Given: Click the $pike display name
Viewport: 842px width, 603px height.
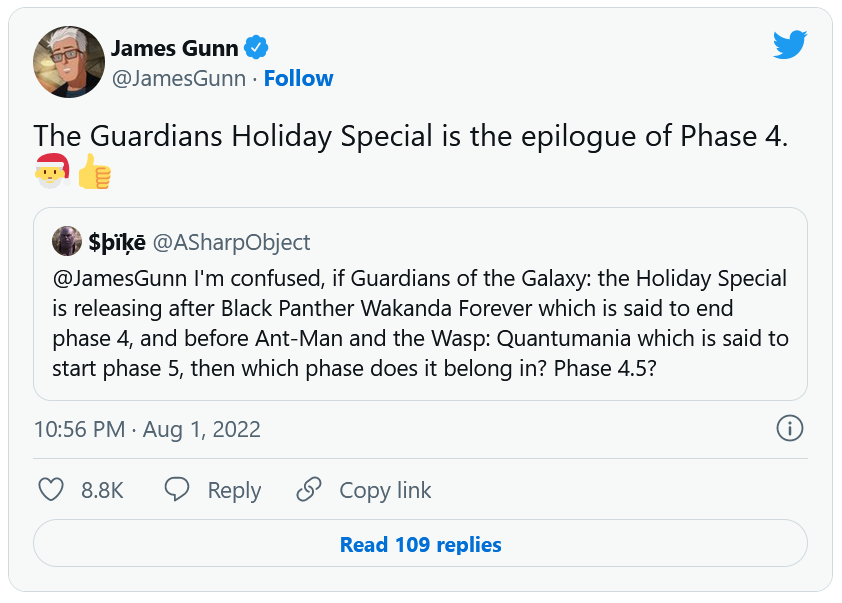Looking at the screenshot, I should (x=117, y=242).
